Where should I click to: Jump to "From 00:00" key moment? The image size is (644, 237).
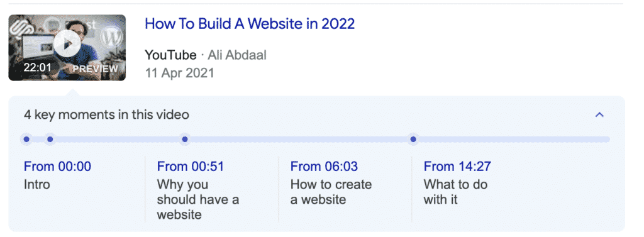(x=57, y=167)
